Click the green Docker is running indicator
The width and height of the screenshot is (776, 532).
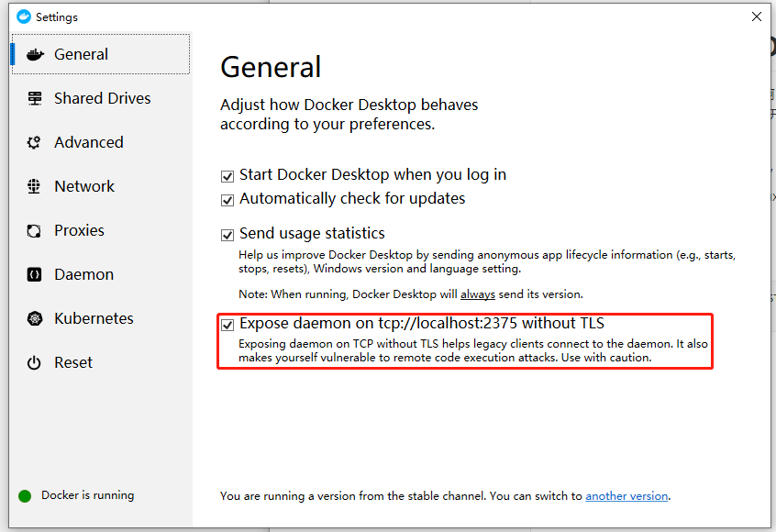[x=25, y=496]
